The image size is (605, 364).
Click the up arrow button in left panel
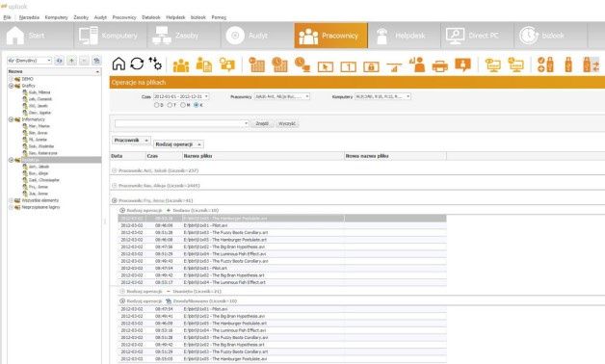[x=71, y=61]
